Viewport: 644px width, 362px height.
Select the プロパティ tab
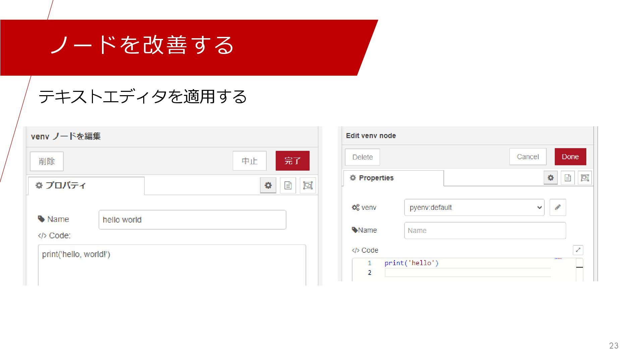click(86, 185)
